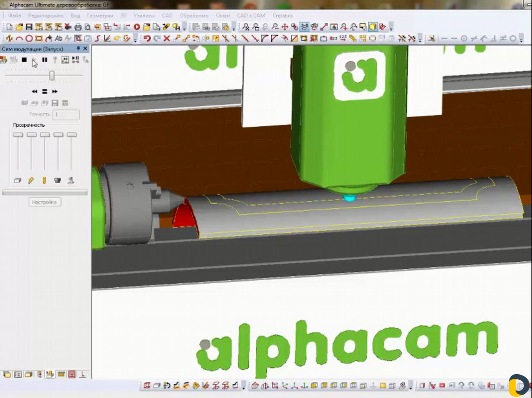532x398 pixels.
Task: Click the first icon in bottom view toolbar
Action: pyautogui.click(x=147, y=386)
